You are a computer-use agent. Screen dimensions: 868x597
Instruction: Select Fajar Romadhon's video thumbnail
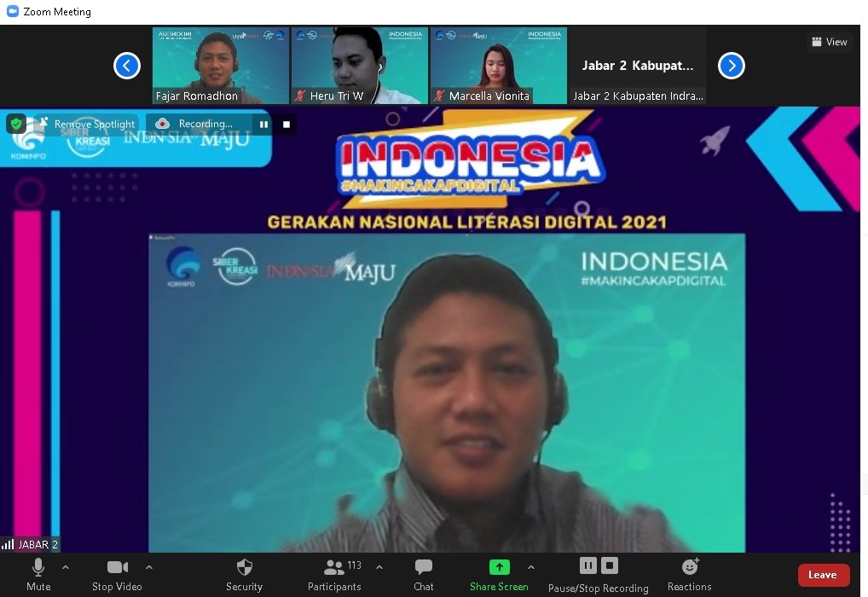point(220,66)
